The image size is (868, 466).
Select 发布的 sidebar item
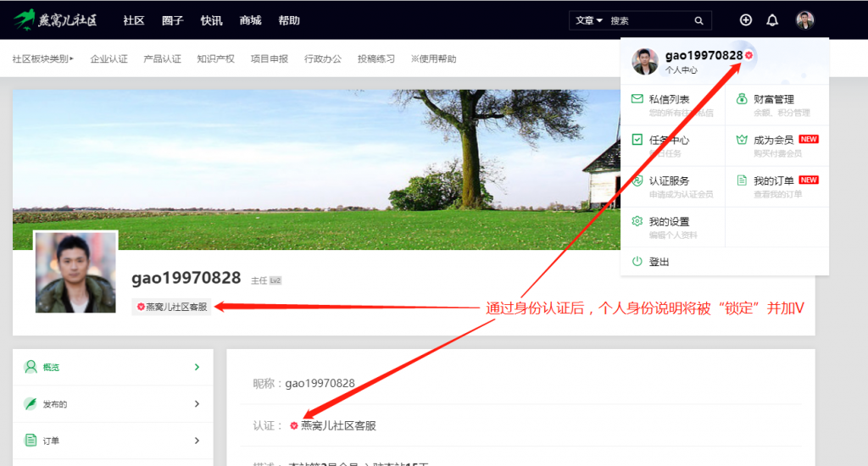[113, 404]
